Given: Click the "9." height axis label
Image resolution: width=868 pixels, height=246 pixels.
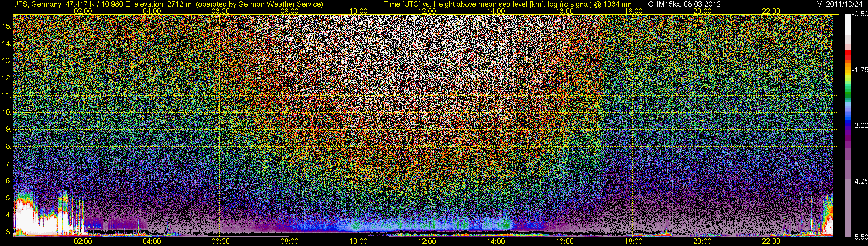Looking at the screenshot, I should coord(9,129).
